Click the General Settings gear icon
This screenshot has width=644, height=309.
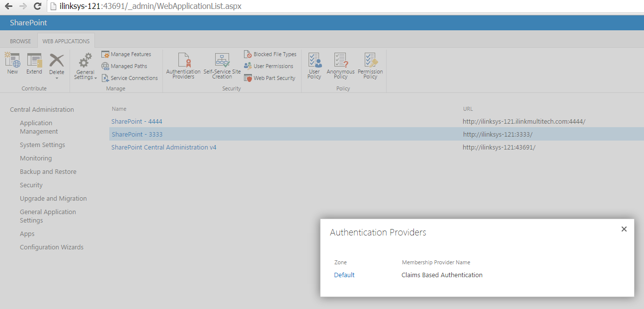pos(85,60)
